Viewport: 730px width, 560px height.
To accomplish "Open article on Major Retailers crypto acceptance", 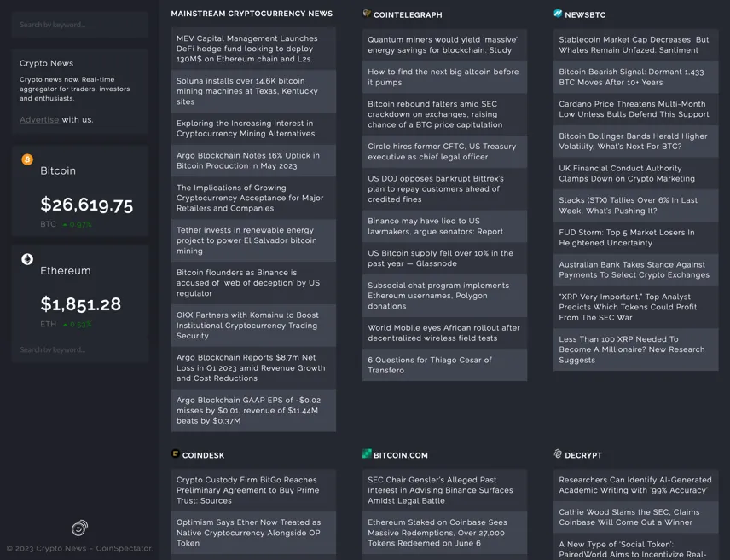I will point(254,198).
